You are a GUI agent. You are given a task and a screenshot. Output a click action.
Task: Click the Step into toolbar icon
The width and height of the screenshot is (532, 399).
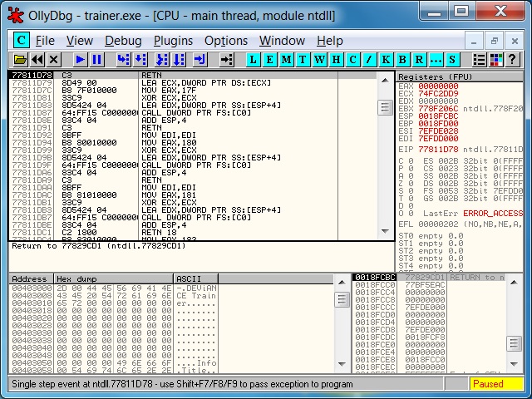123,59
